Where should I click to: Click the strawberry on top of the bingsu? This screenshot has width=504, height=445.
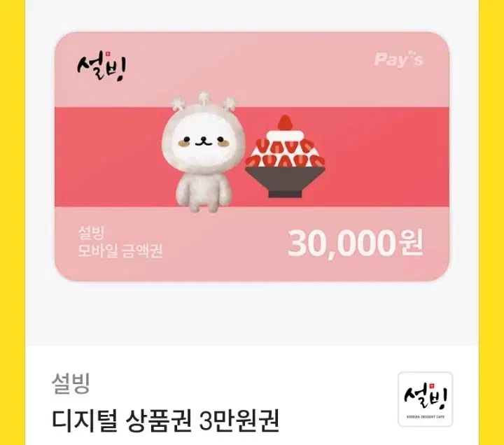(285, 122)
